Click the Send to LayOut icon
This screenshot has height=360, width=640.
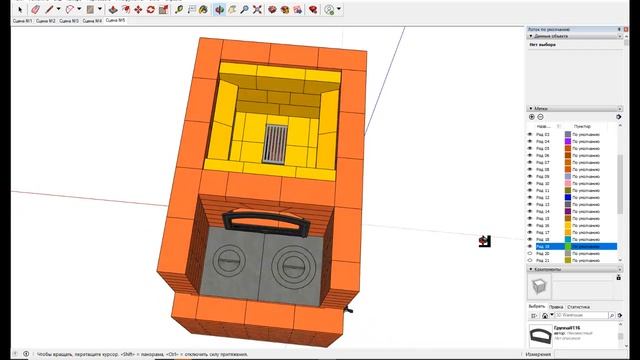click(298, 9)
